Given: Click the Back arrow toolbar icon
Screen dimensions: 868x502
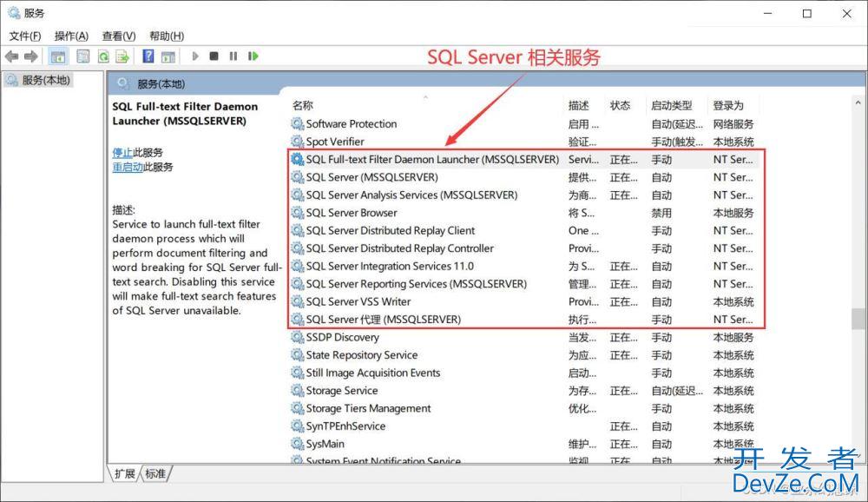Looking at the screenshot, I should (11, 56).
